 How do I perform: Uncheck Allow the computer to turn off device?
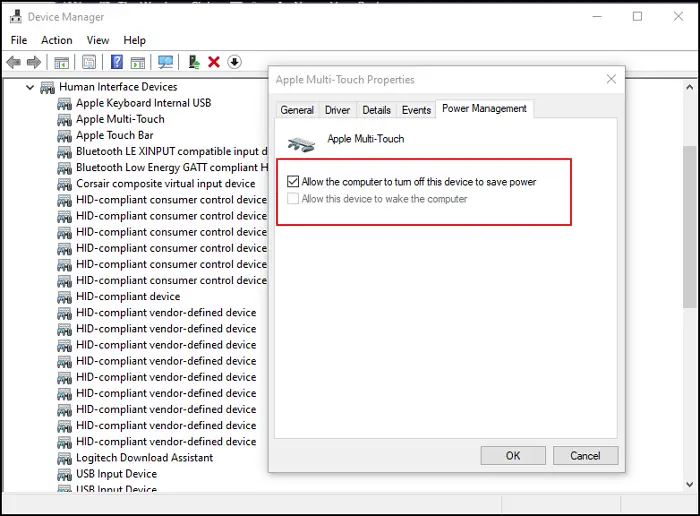(293, 181)
